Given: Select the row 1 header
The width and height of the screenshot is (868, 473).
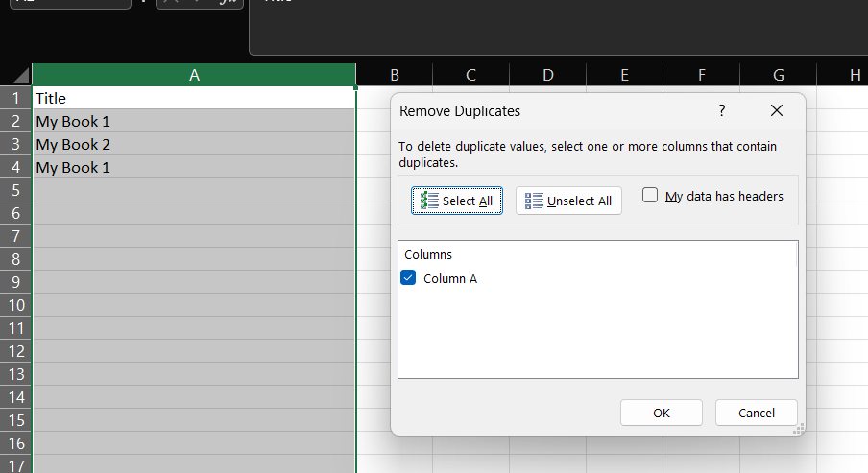Looking at the screenshot, I should (15, 98).
